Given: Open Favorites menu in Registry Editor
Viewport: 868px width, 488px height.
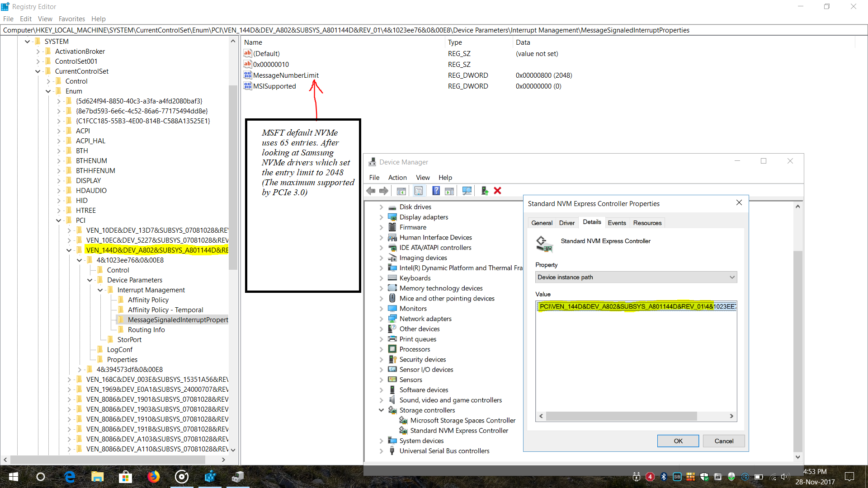Looking at the screenshot, I should 72,19.
